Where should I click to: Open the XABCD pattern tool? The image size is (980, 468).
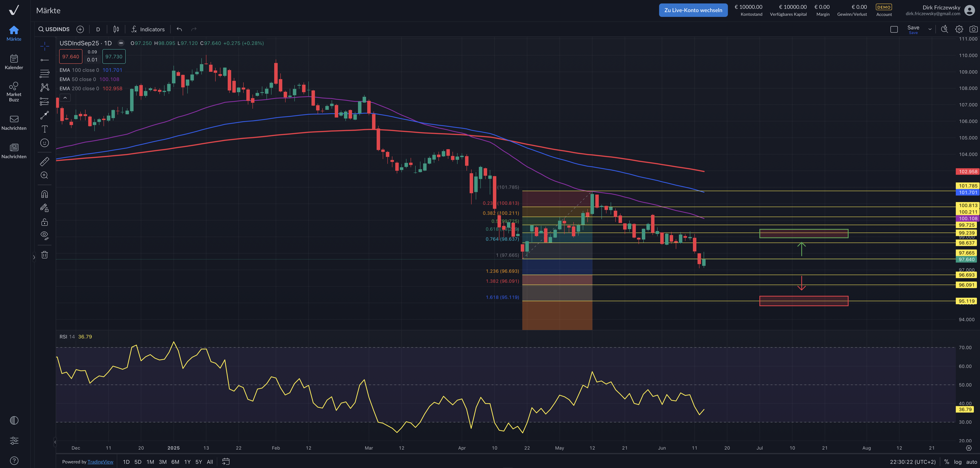coord(45,87)
